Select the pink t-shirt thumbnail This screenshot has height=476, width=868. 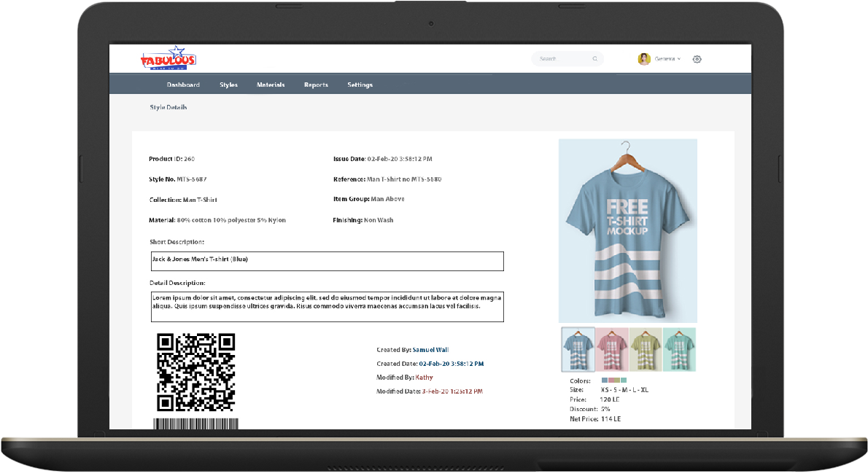coord(612,350)
